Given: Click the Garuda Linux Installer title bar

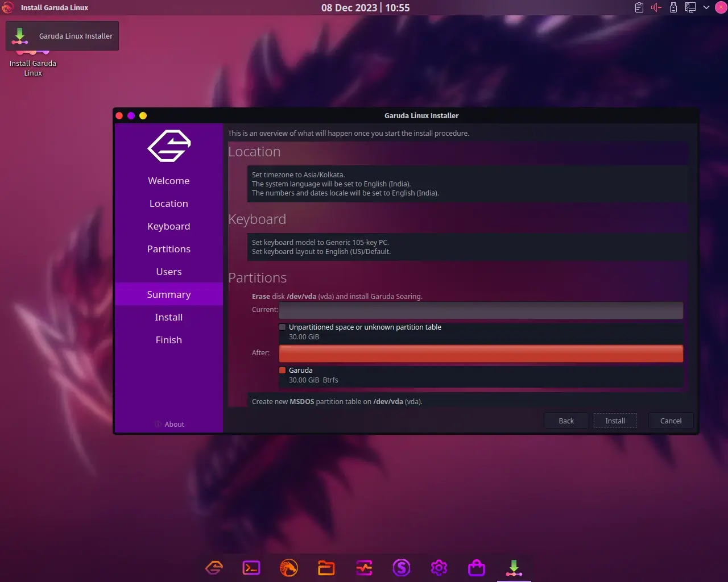Looking at the screenshot, I should click(x=421, y=115).
